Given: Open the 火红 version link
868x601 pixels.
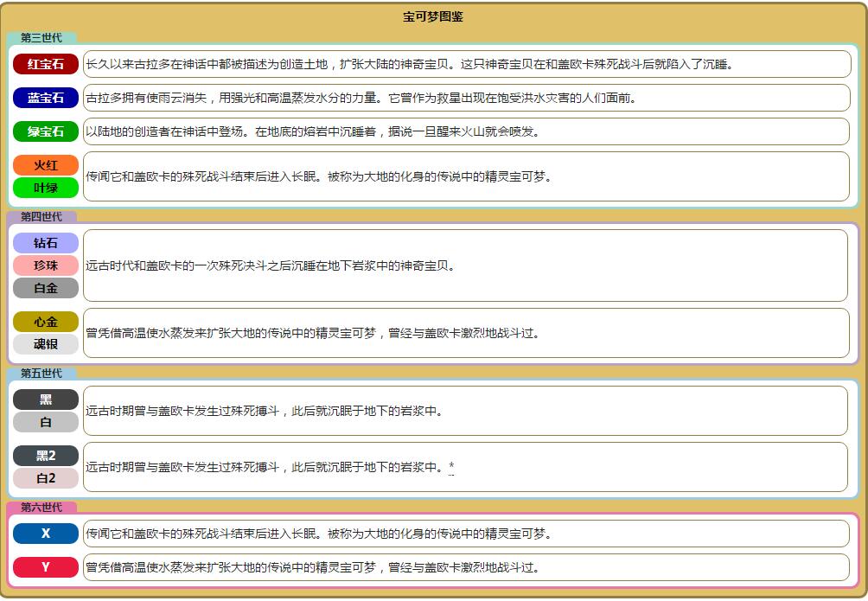Looking at the screenshot, I should [46, 165].
